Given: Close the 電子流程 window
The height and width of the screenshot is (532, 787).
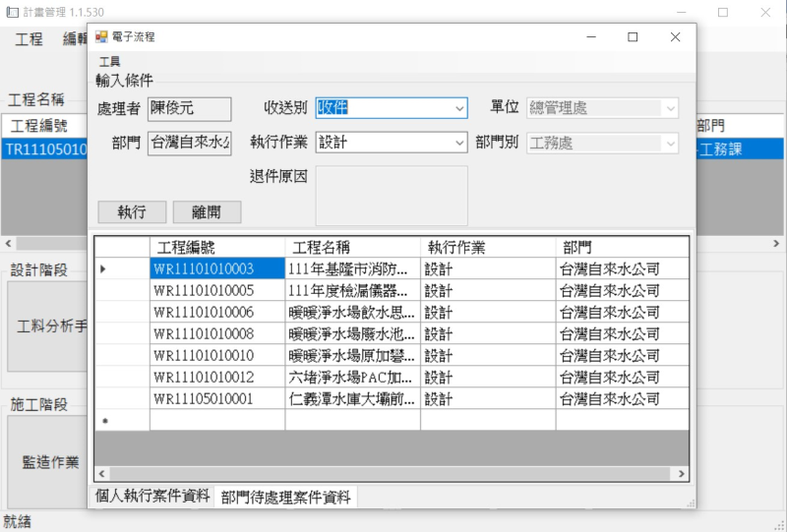Looking at the screenshot, I should click(x=675, y=37).
